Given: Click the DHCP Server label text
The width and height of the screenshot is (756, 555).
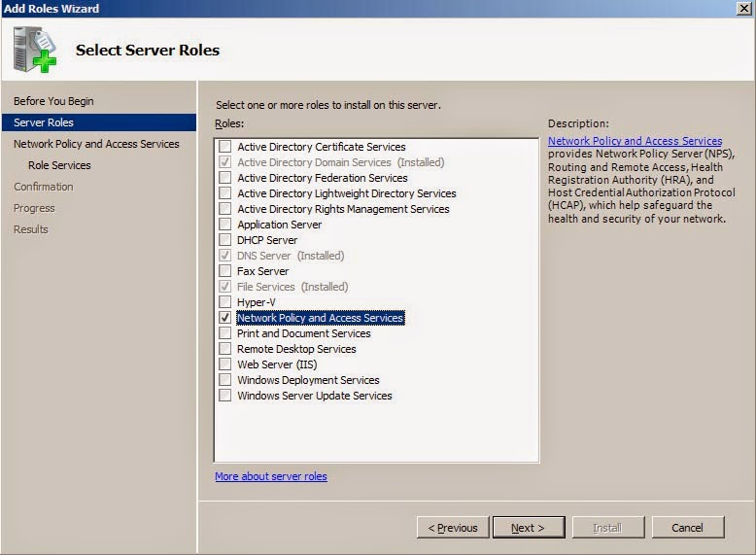Looking at the screenshot, I should tap(267, 240).
